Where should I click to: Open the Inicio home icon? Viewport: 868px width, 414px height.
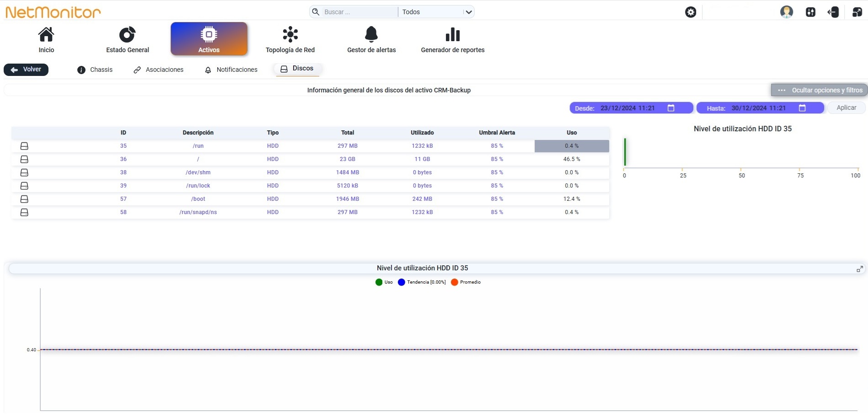[x=46, y=35]
